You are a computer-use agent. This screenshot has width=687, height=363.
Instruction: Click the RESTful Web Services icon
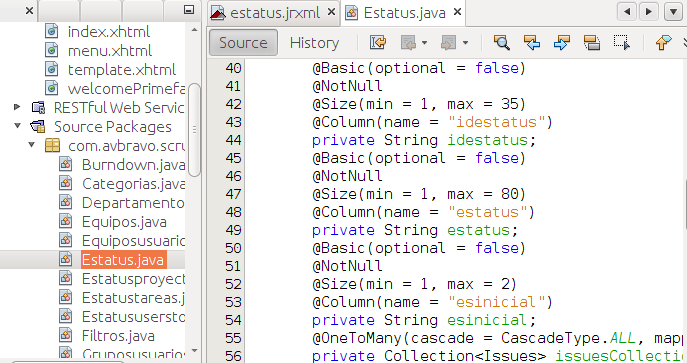click(x=38, y=108)
